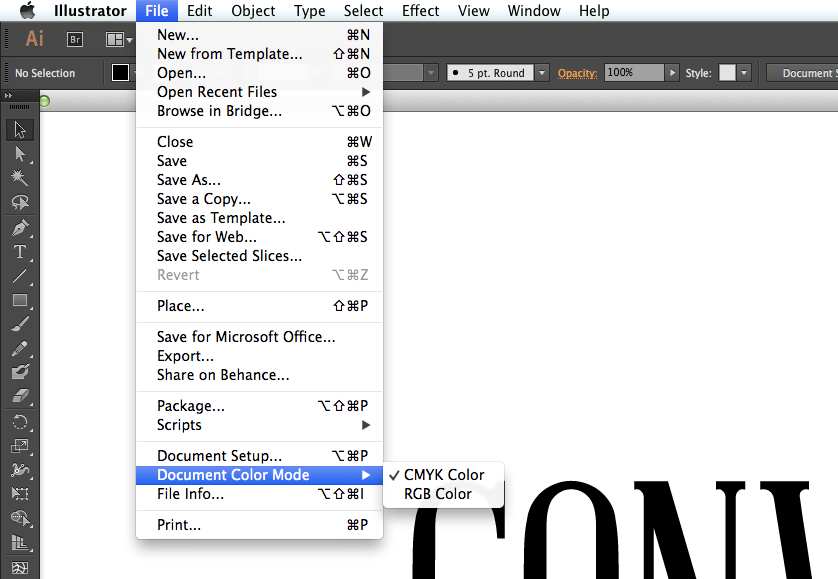The width and height of the screenshot is (838, 579).
Task: Select the Selection arrow tool
Action: pos(20,130)
